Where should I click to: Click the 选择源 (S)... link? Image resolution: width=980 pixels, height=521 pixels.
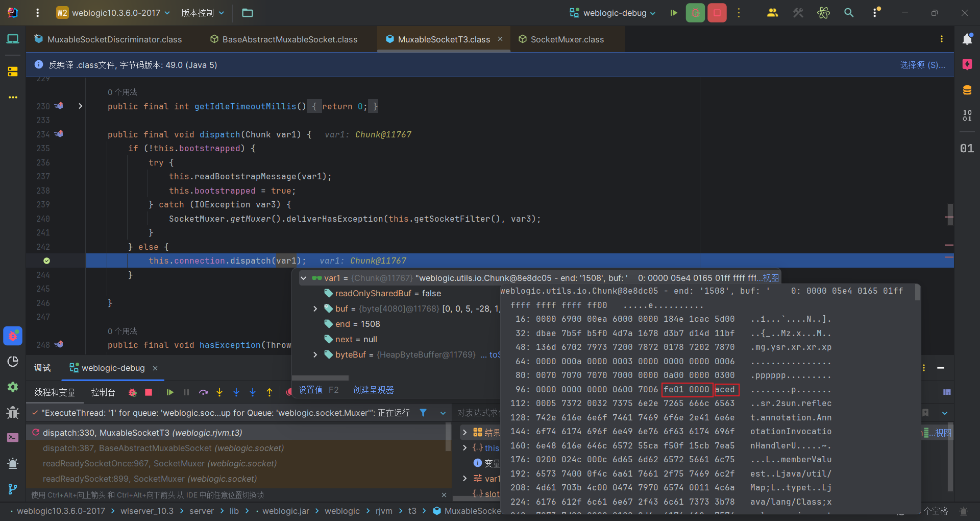pyautogui.click(x=922, y=65)
